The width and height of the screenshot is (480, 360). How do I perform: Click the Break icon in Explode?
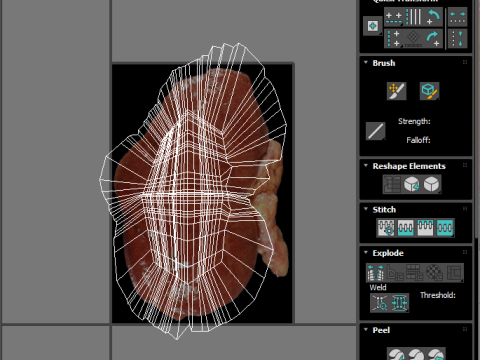point(376,272)
